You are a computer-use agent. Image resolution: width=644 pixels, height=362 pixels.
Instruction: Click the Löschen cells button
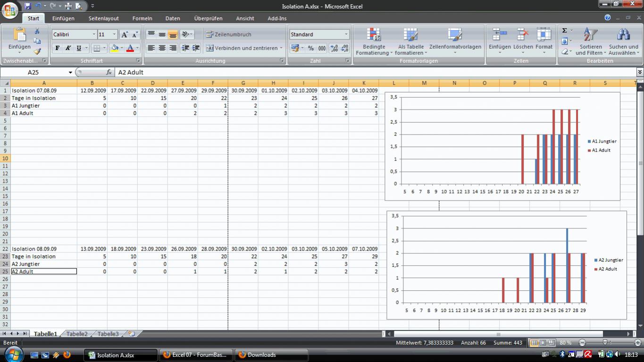[x=523, y=42]
